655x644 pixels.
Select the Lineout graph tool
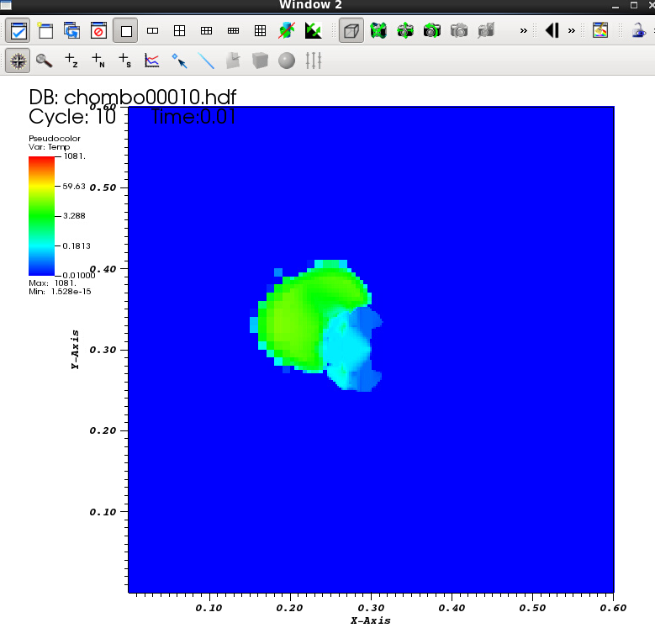pos(151,61)
